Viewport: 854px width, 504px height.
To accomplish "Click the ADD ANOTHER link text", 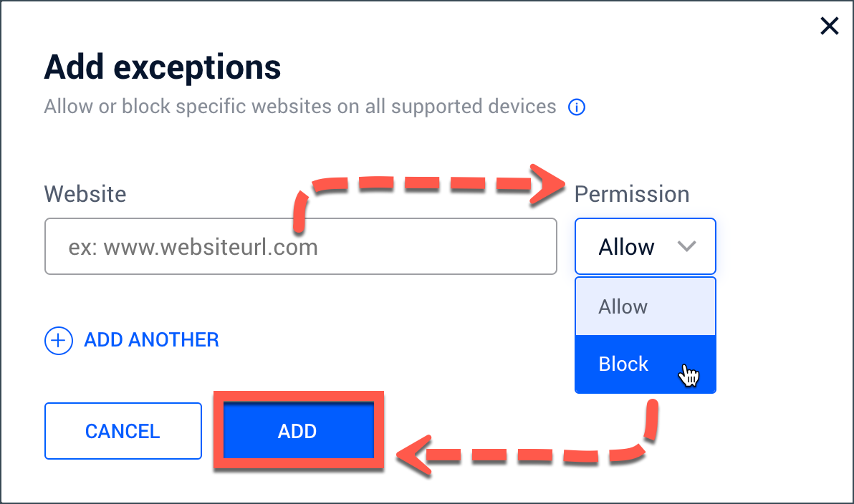I will [151, 340].
